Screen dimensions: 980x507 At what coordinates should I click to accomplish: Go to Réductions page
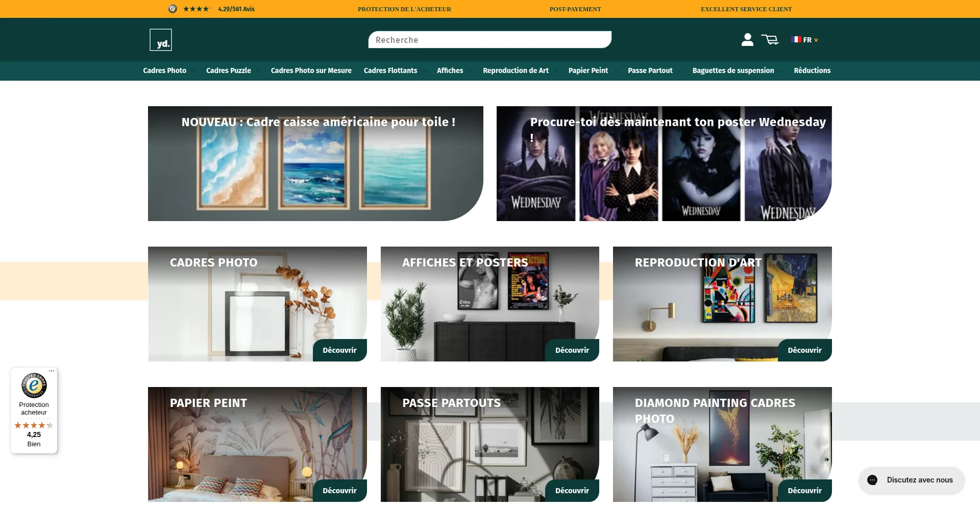(x=812, y=70)
